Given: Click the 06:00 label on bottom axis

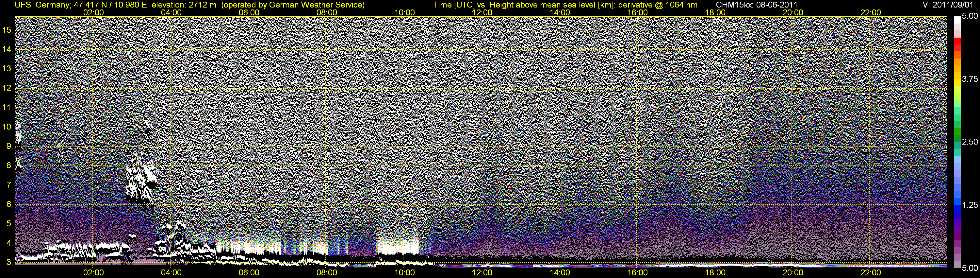Looking at the screenshot, I should click(x=249, y=273).
